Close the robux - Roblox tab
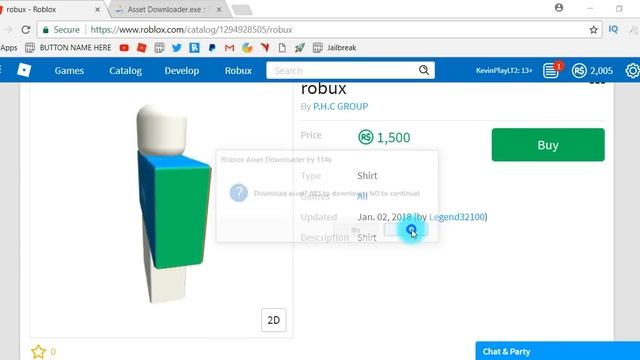This screenshot has width=640, height=360. tap(97, 9)
